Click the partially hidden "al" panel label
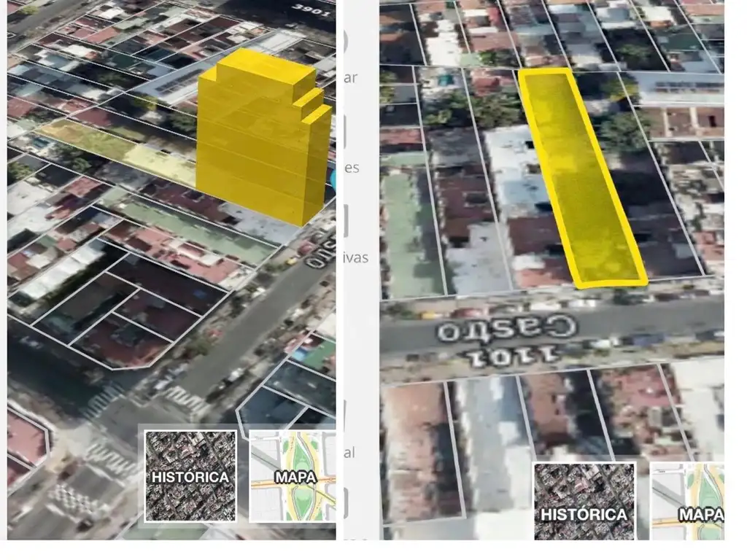 tap(349, 453)
